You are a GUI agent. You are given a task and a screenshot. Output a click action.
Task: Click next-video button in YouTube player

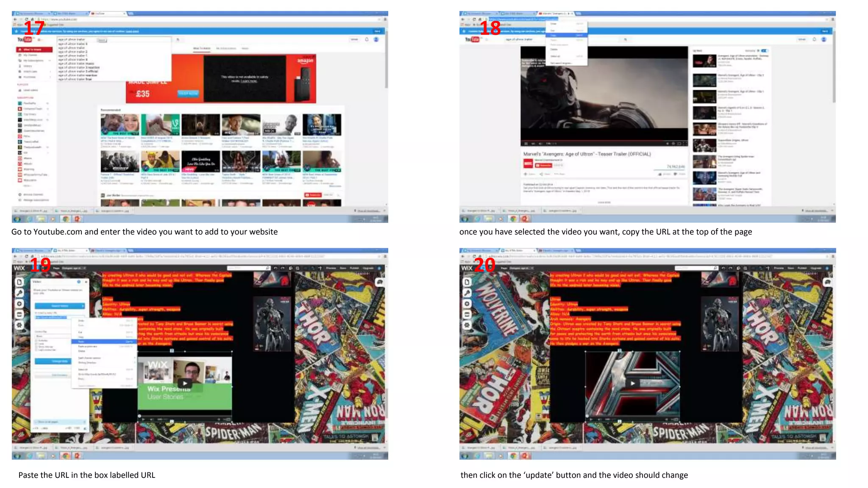coord(533,144)
